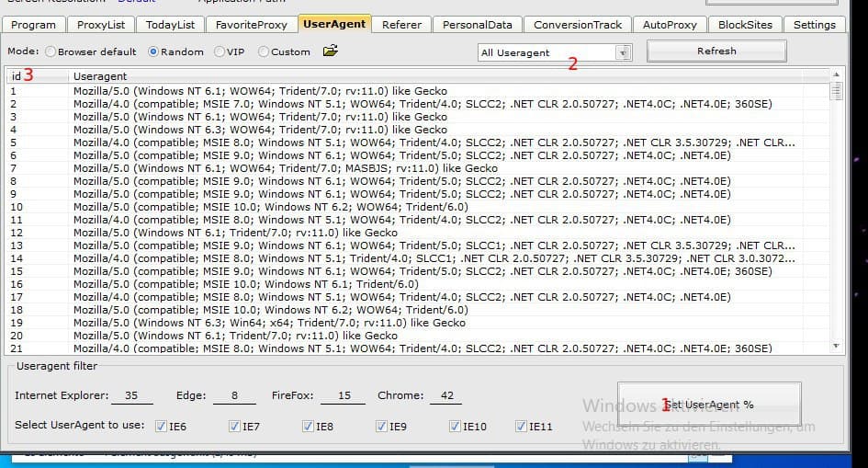Click the Useragent column header

coord(100,75)
